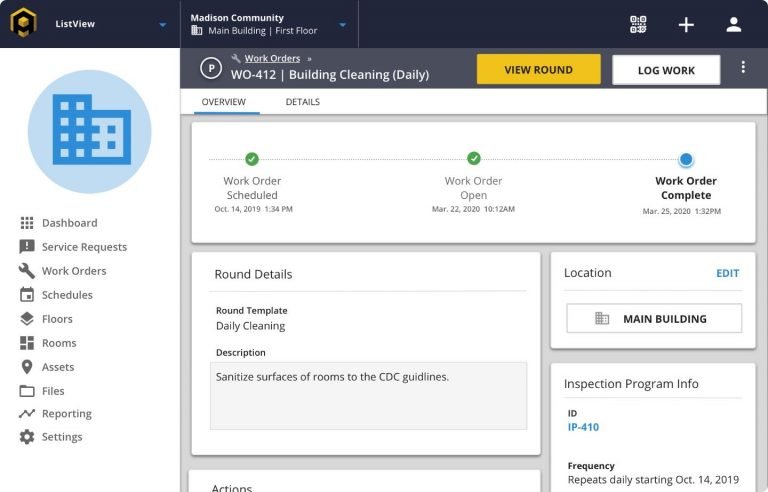Click the plus add-new icon

click(686, 25)
